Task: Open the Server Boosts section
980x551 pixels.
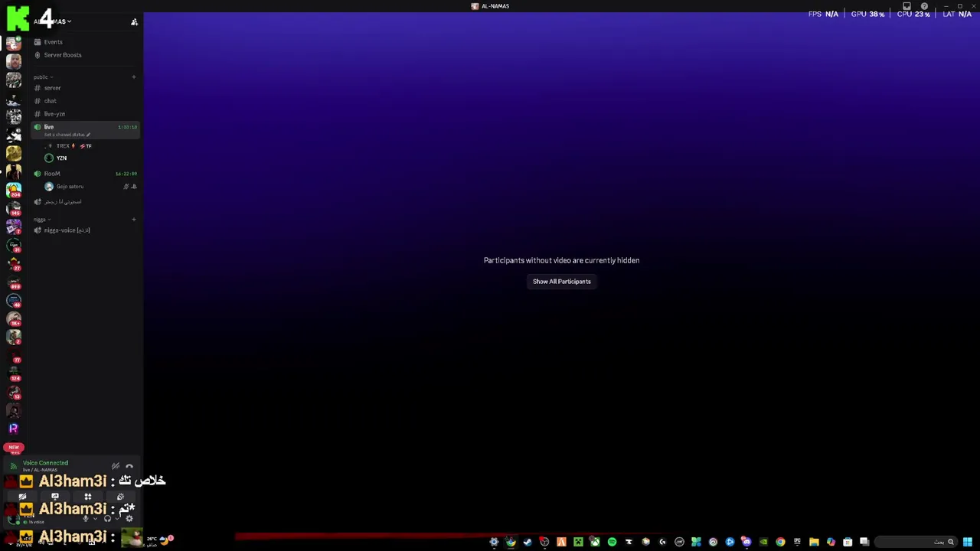Action: (84, 55)
